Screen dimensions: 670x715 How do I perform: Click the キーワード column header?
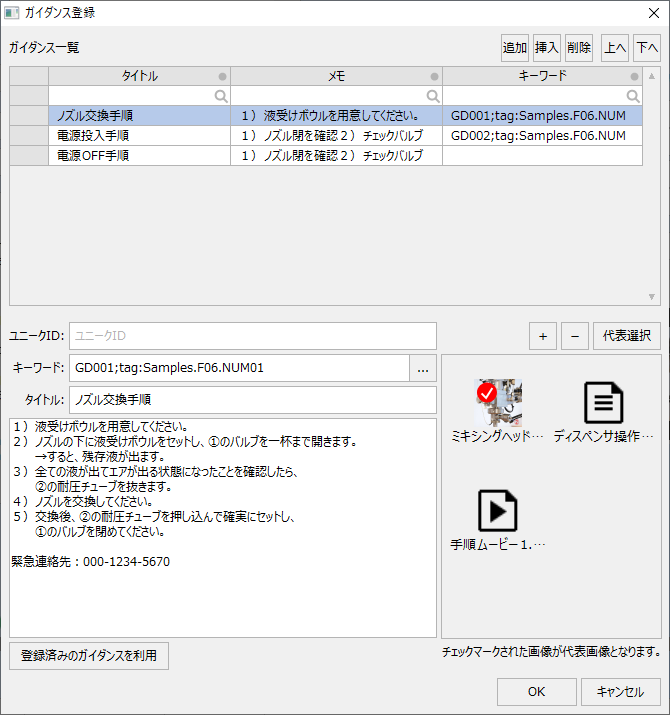[542, 76]
